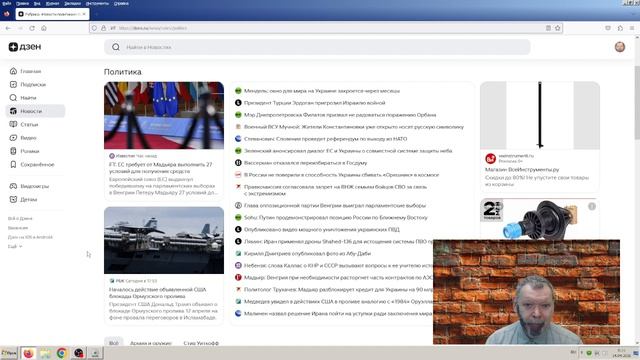This screenshot has height=360, width=640.
Task: Click page vertical scrollbar thumb
Action: 637,102
